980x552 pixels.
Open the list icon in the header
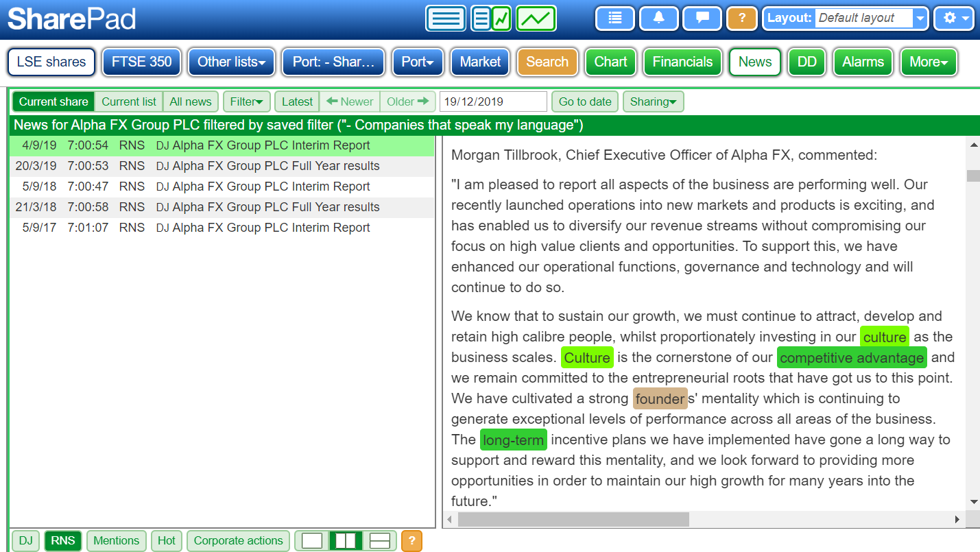615,19
